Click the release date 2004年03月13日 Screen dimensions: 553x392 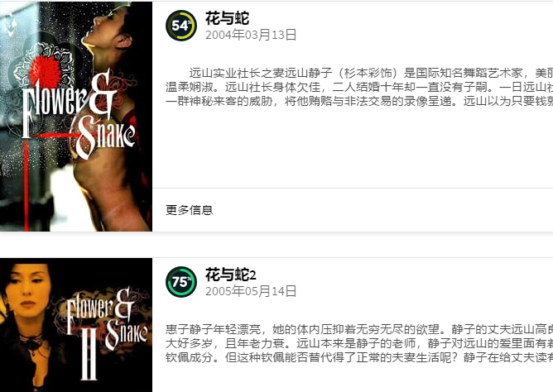pos(251,35)
